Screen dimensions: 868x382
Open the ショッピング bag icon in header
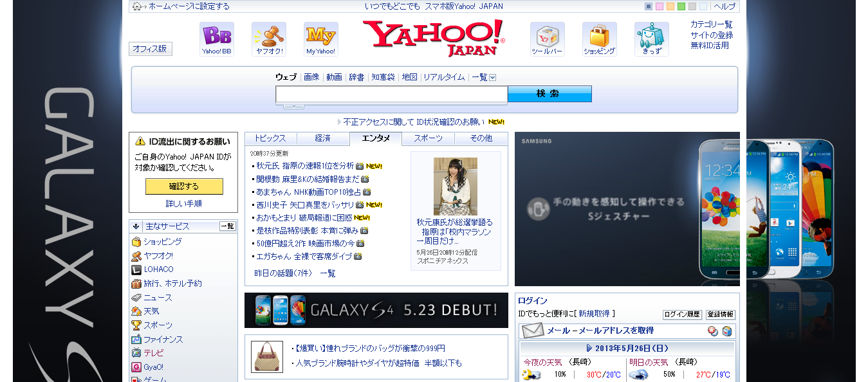tap(600, 39)
